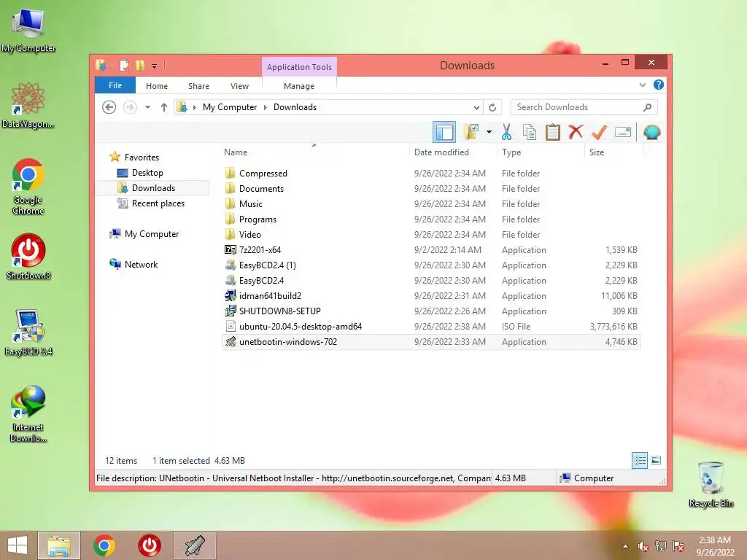747x560 pixels.
Task: Select My Computer in navigation pane
Action: tap(152, 234)
